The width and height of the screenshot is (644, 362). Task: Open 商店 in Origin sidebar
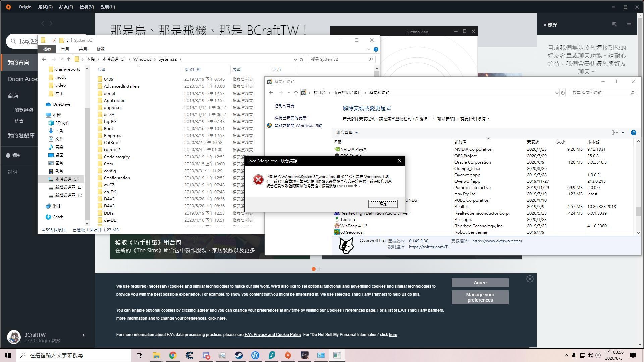pyautogui.click(x=13, y=96)
